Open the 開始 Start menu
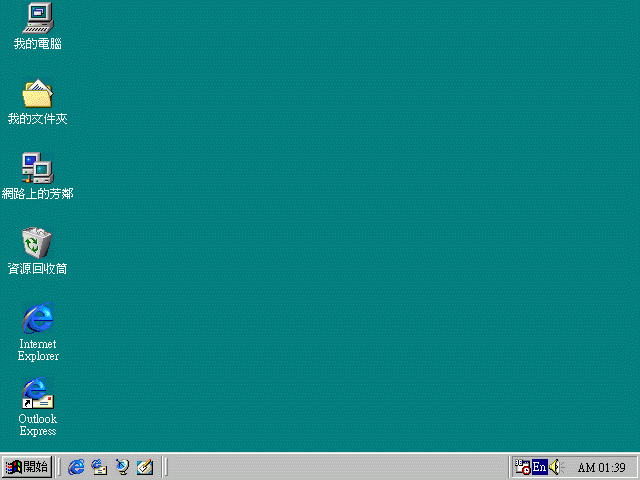This screenshot has width=640, height=480. (27, 467)
